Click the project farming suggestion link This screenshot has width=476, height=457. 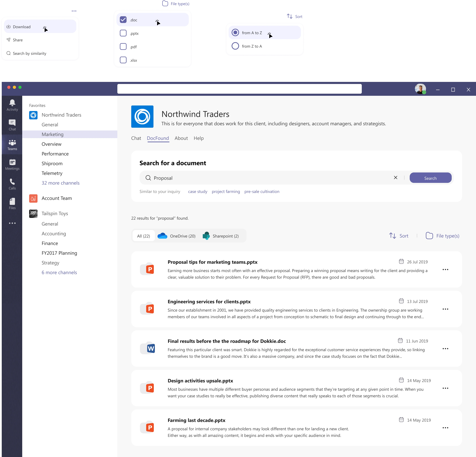tap(226, 192)
